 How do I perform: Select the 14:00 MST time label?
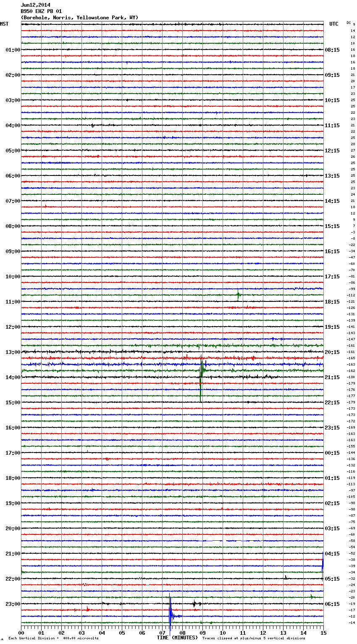click(x=13, y=377)
